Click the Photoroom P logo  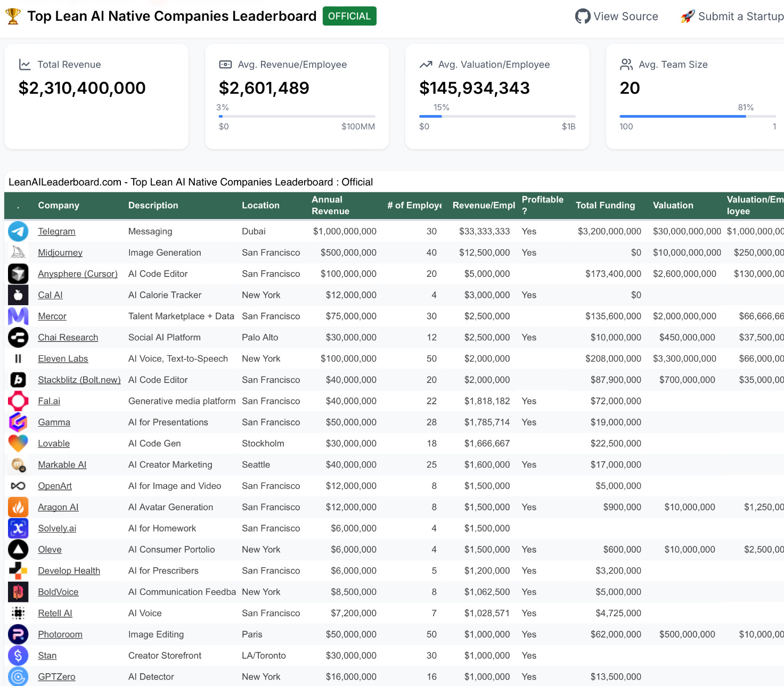coord(18,634)
